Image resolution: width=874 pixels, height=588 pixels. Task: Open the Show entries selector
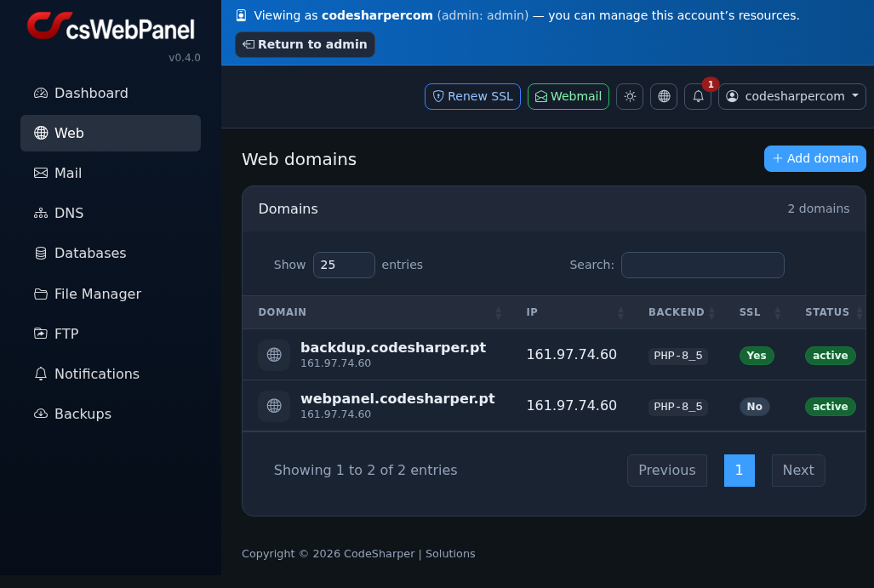tap(344, 265)
